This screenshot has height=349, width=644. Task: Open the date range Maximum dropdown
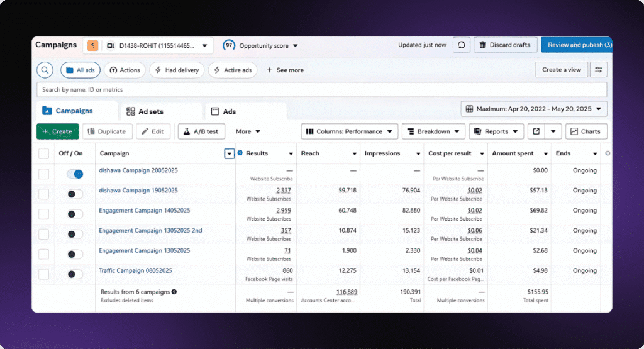click(x=534, y=109)
